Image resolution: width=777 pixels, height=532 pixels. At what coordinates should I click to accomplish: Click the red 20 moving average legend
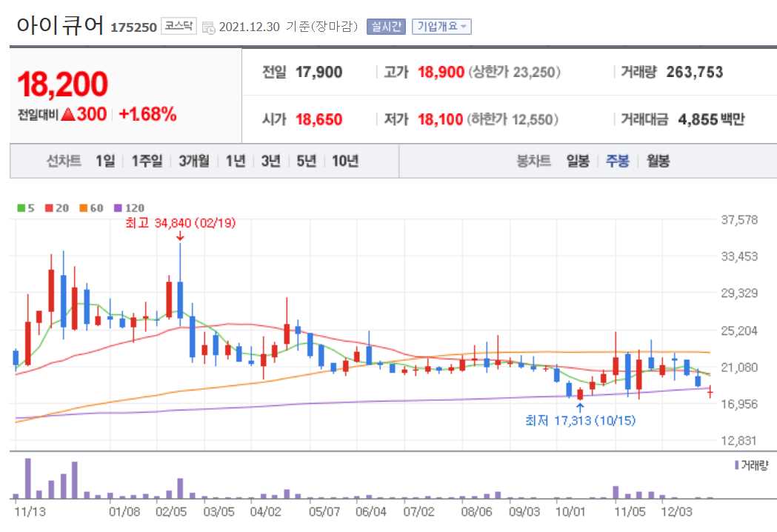click(57, 207)
